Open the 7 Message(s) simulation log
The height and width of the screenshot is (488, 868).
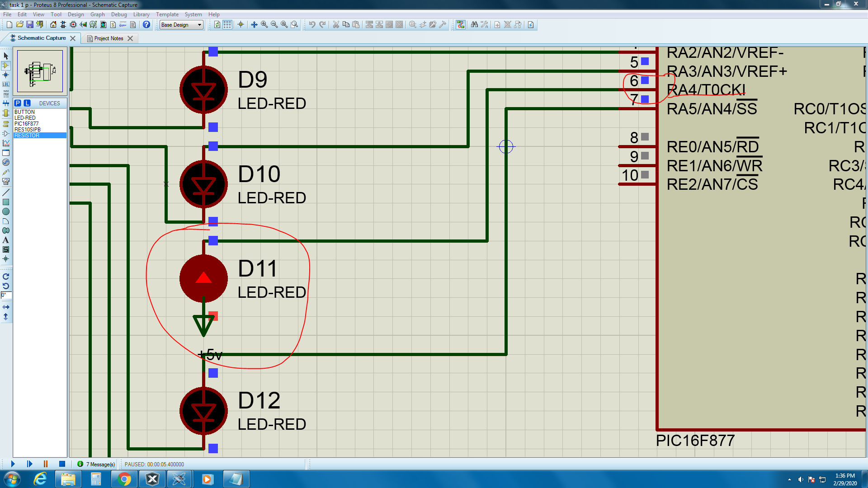[x=96, y=464]
